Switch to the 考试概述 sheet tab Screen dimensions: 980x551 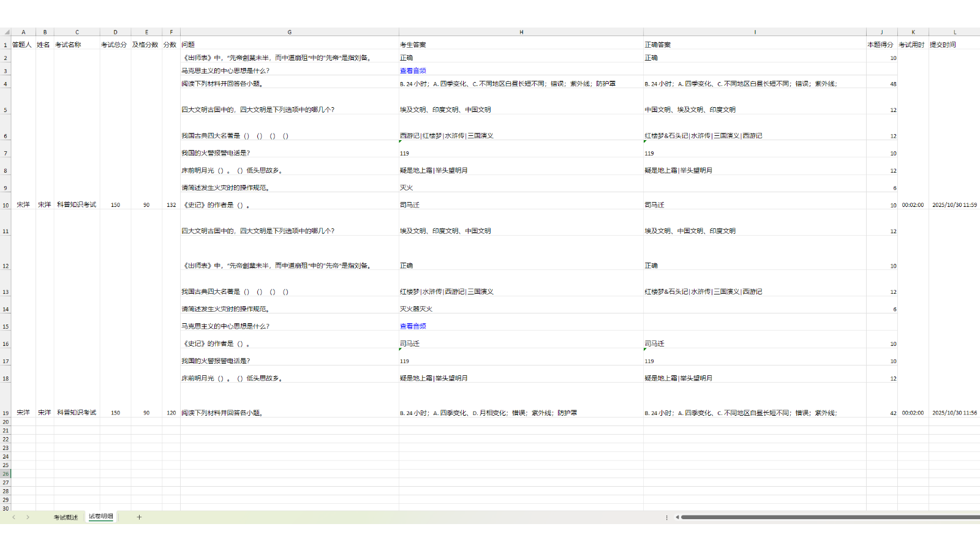tap(64, 517)
